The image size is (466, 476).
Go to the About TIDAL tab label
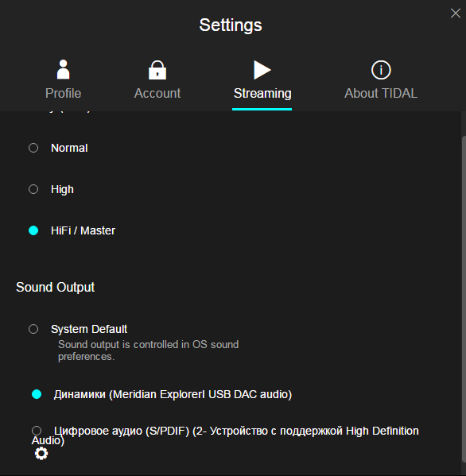[x=381, y=93]
